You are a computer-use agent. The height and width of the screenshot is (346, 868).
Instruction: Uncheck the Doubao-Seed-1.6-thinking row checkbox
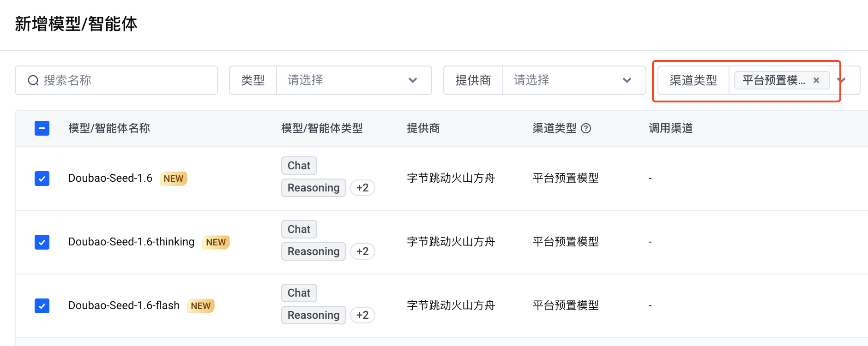coord(42,242)
